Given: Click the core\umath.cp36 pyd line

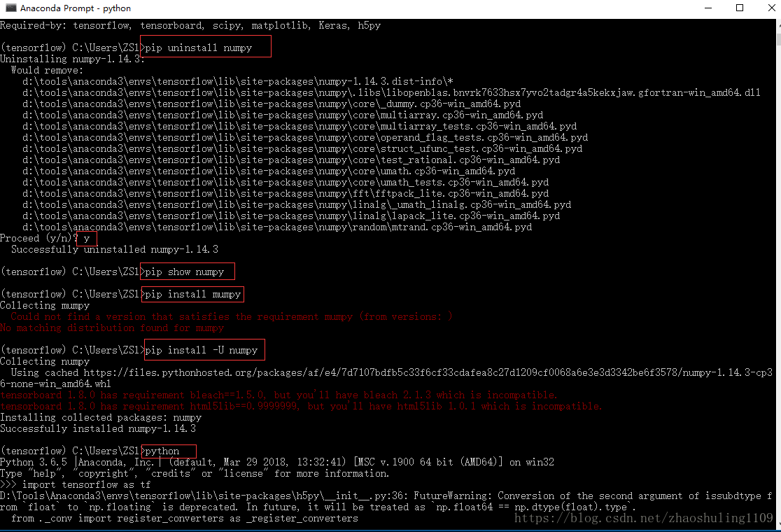Looking at the screenshot, I should pos(269,171).
